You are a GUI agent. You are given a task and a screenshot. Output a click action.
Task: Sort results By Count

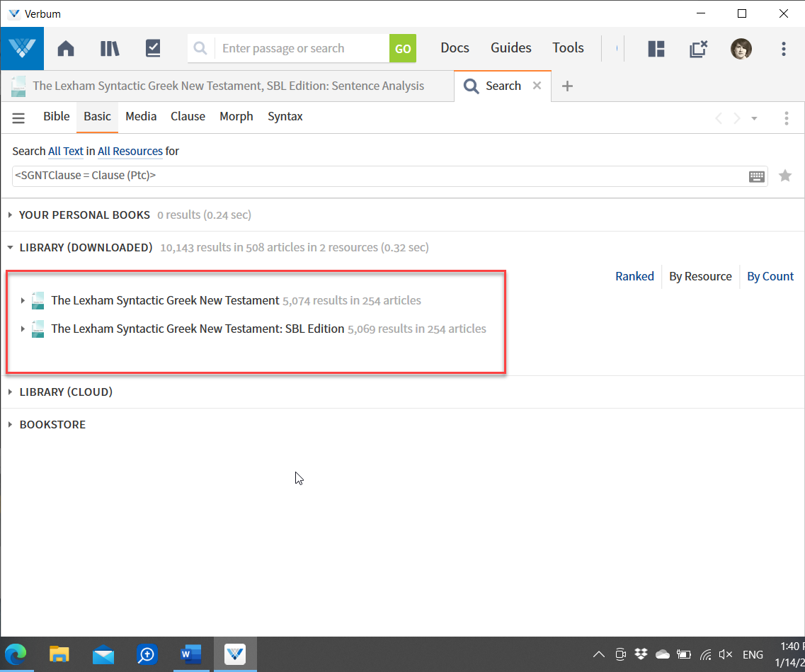pos(770,276)
